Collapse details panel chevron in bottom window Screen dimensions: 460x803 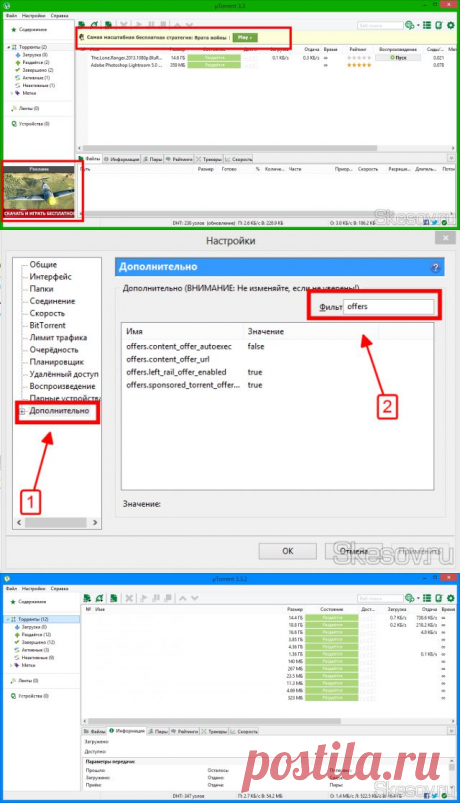tap(451, 731)
